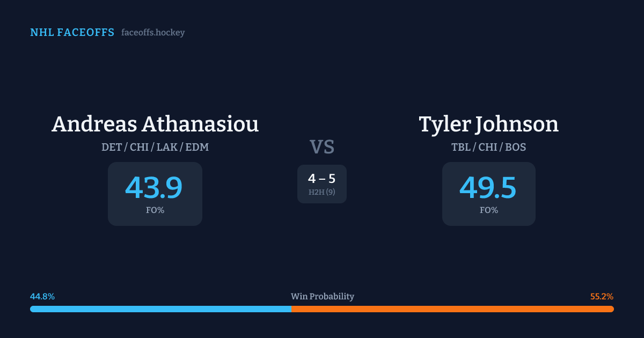Image resolution: width=644 pixels, height=338 pixels.
Task: Open the faceoffs.hockey link
Action: 153,33
